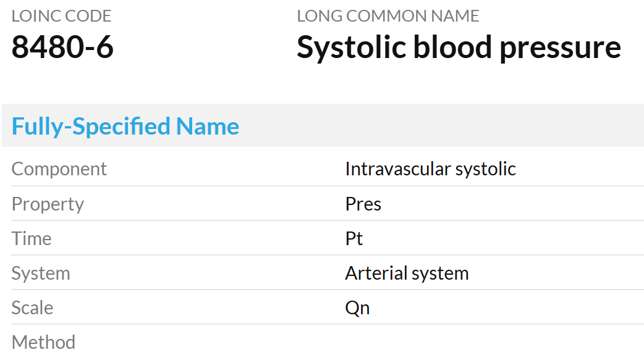Select the 'Pt' time value
The height and width of the screenshot is (363, 644).
pyautogui.click(x=354, y=238)
